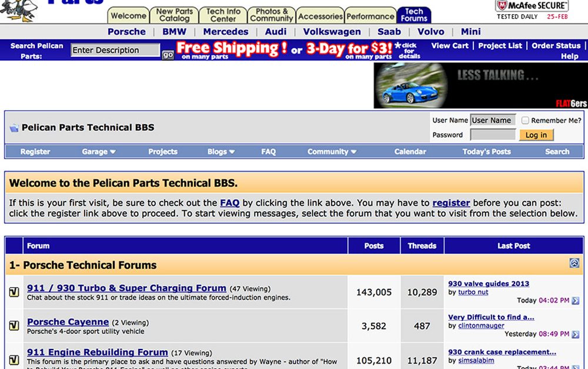Enable the Remember Me checkbox

[x=523, y=119]
